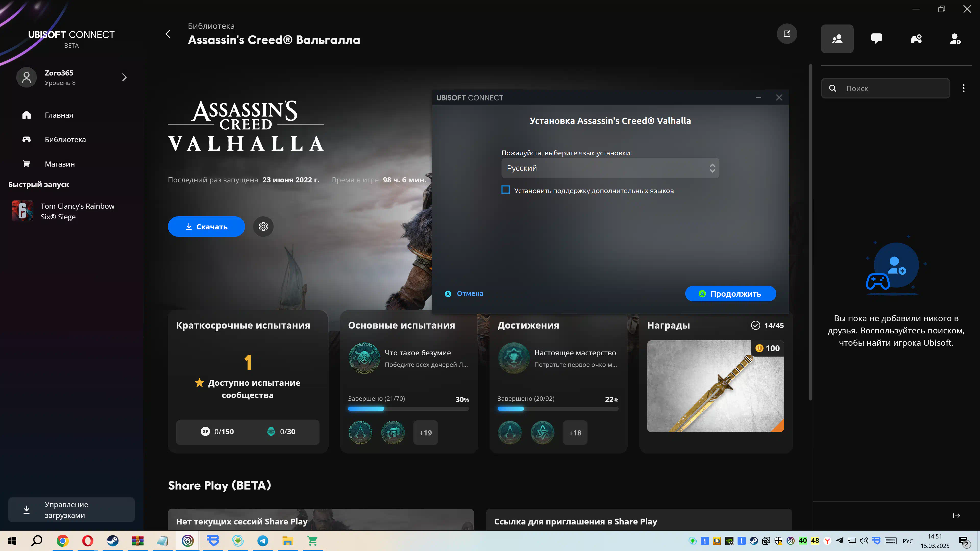Click the 0/150 XP counter
This screenshot has height=551, width=980.
point(218,432)
